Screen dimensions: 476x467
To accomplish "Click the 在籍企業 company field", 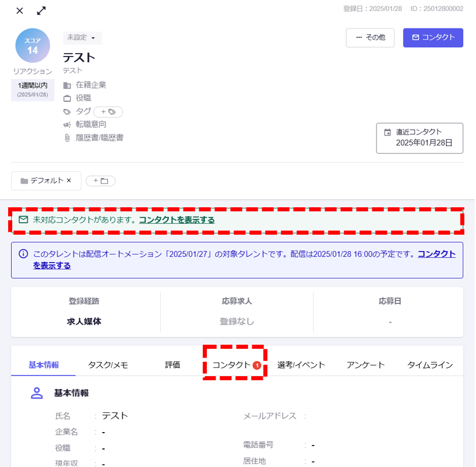I will [91, 85].
